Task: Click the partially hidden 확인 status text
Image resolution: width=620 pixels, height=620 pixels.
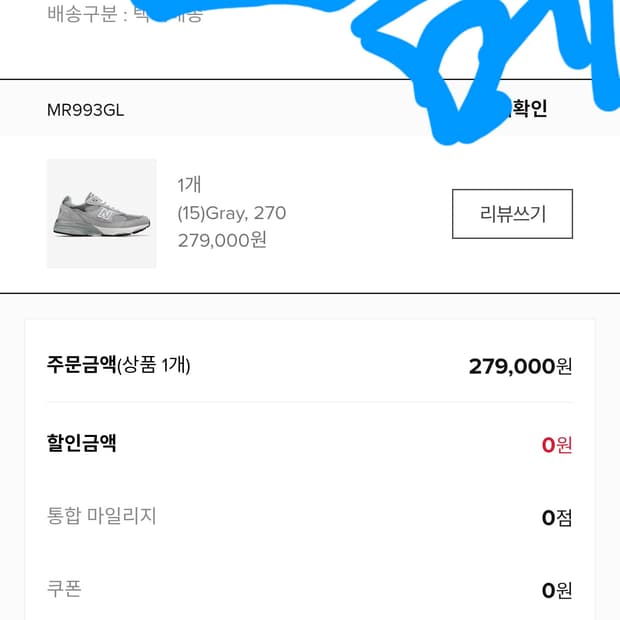Action: (529, 110)
